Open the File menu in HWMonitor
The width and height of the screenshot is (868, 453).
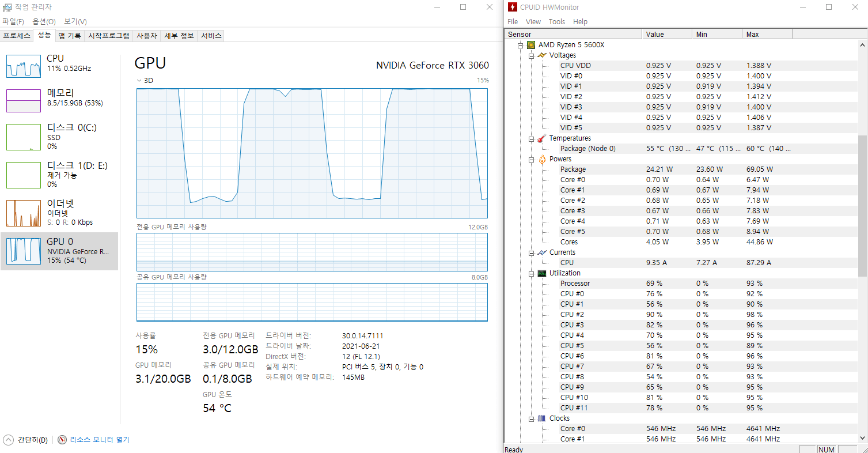513,21
